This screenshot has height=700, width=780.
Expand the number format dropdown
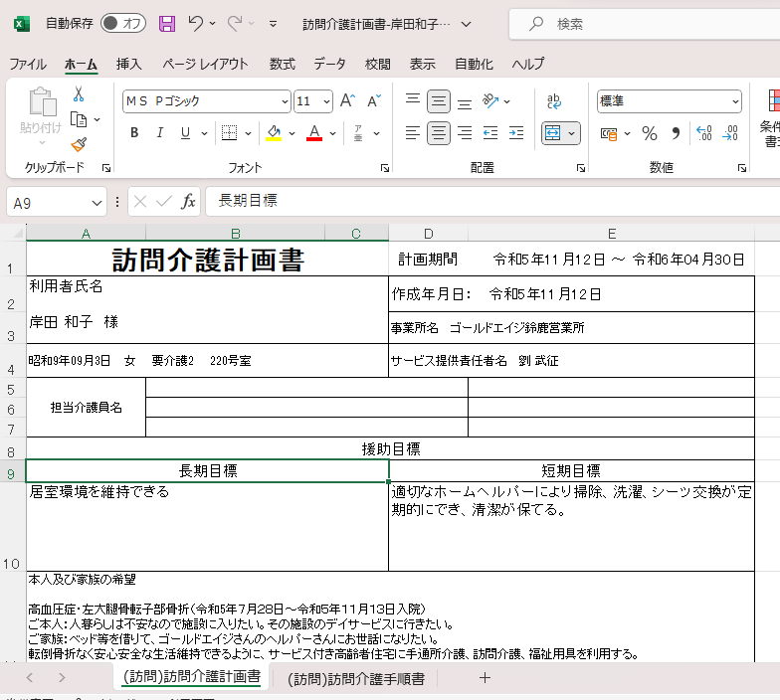coord(735,101)
